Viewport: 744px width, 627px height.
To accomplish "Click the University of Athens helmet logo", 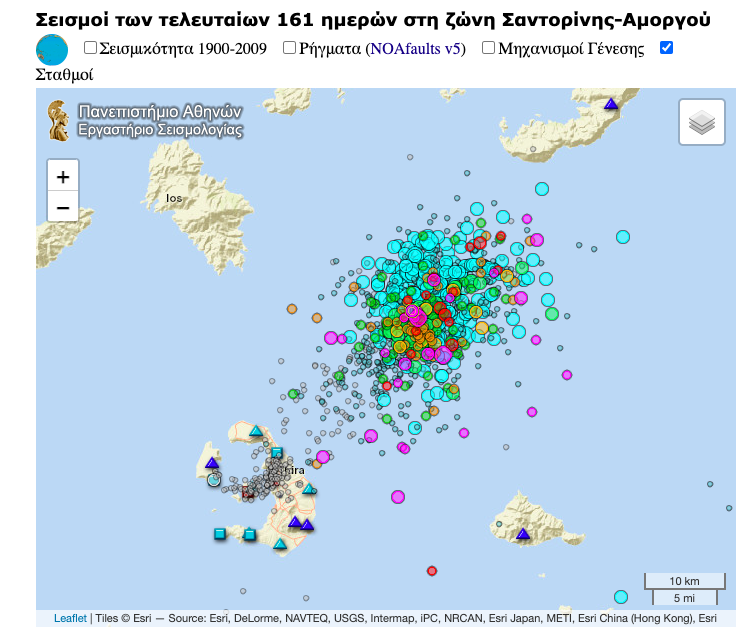I will (59, 121).
